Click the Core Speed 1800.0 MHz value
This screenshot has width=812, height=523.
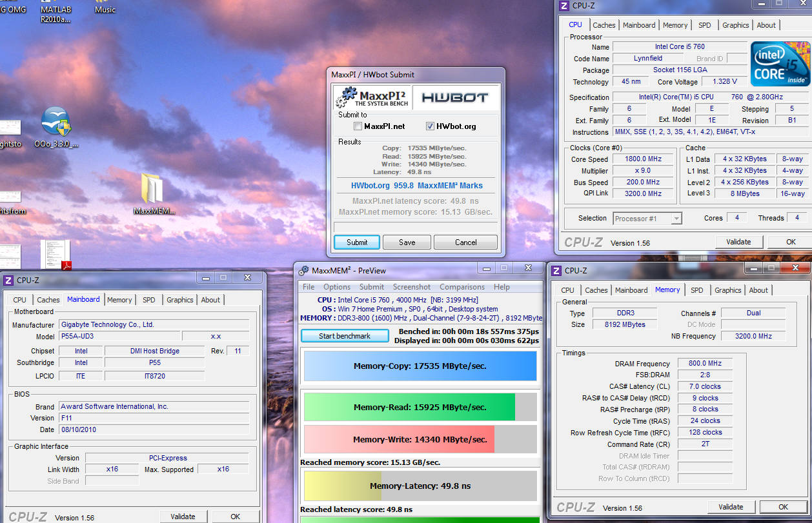[x=644, y=159]
